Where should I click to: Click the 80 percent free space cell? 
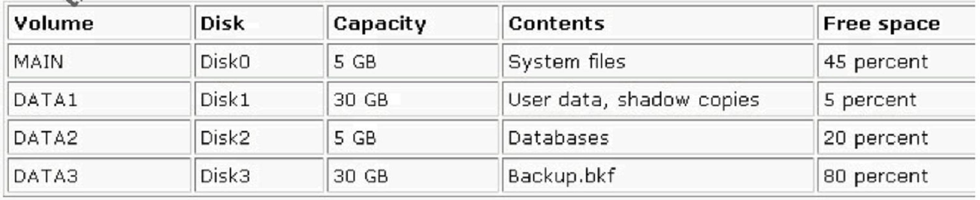876,176
